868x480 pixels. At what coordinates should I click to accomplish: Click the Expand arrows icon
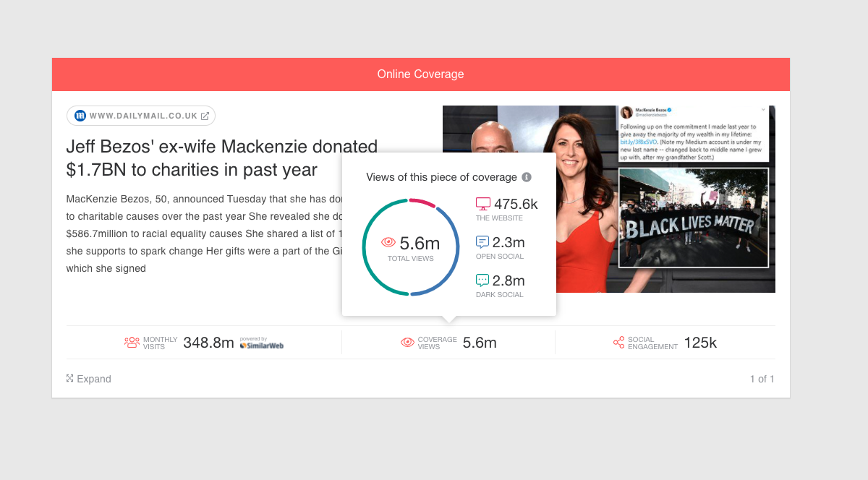[70, 378]
